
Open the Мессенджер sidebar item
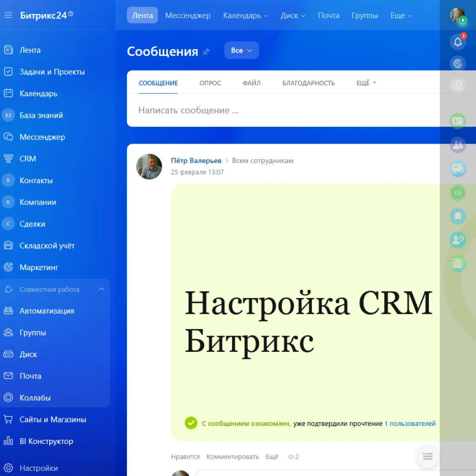(42, 137)
